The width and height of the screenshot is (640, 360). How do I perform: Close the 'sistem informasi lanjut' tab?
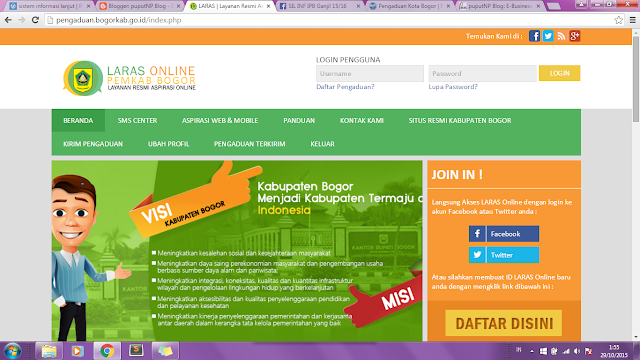point(88,6)
